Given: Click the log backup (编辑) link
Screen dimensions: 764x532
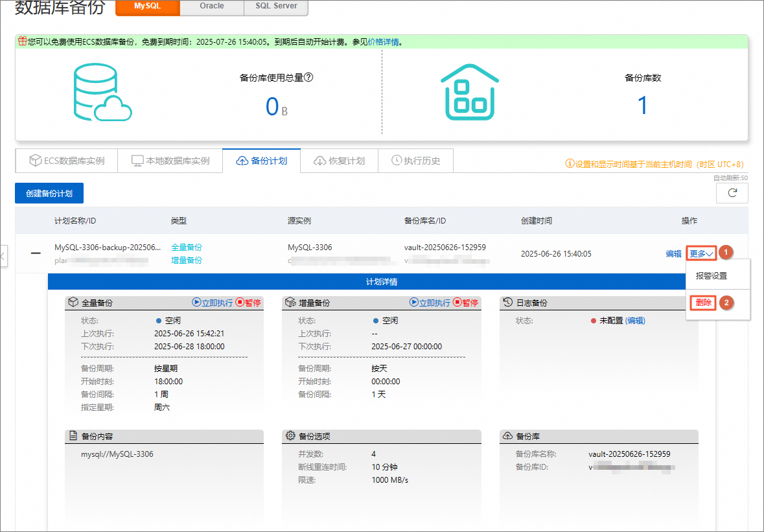Looking at the screenshot, I should click(x=635, y=321).
